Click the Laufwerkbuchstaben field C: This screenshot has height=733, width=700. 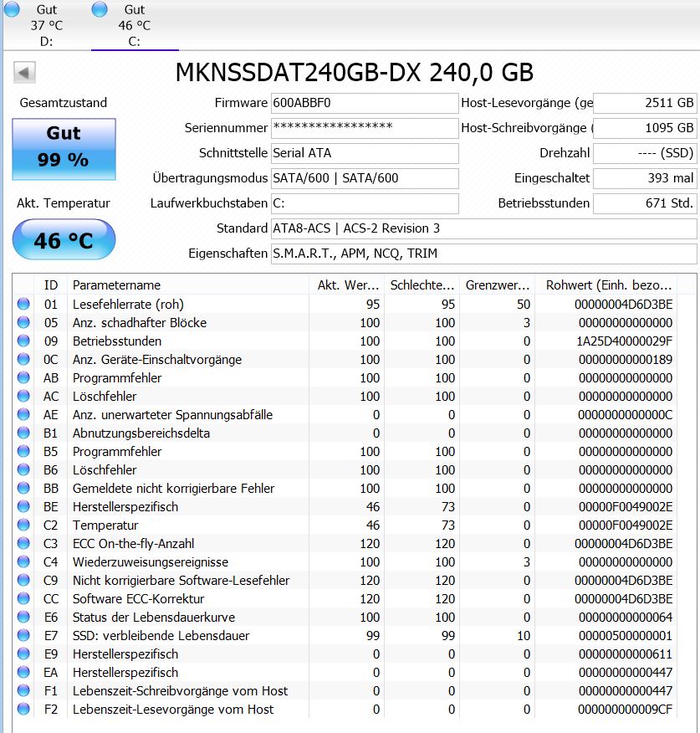click(365, 203)
